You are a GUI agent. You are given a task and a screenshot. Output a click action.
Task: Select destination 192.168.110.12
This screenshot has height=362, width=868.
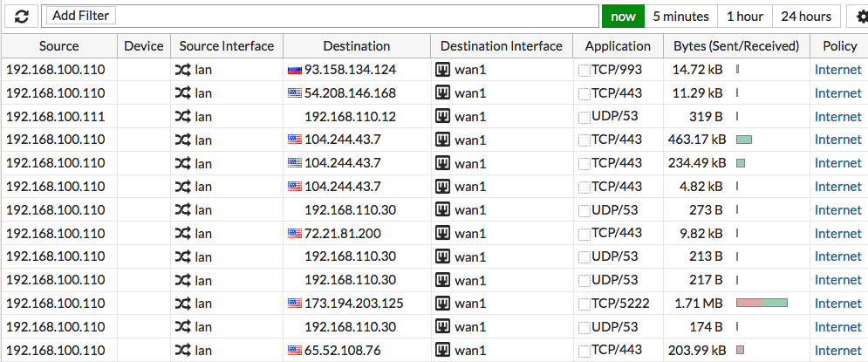click(x=350, y=116)
